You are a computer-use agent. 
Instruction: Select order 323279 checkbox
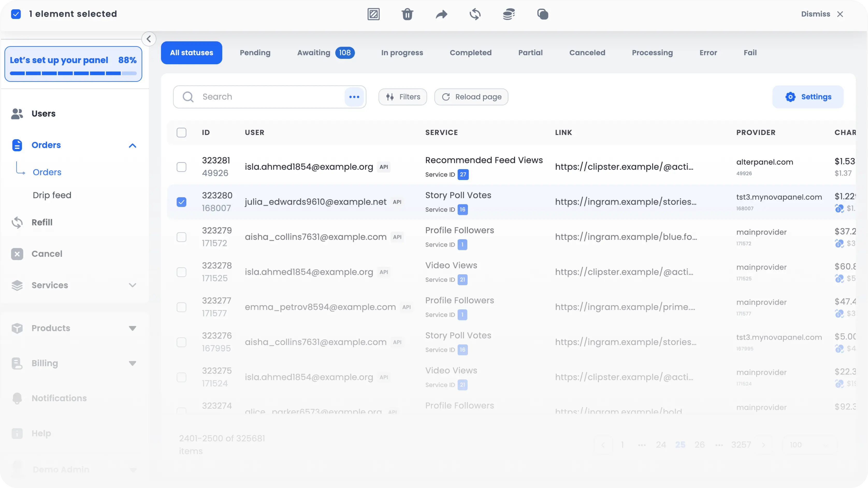point(181,237)
